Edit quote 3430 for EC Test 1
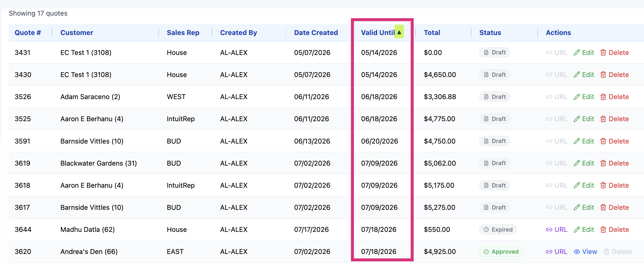 pyautogui.click(x=584, y=75)
